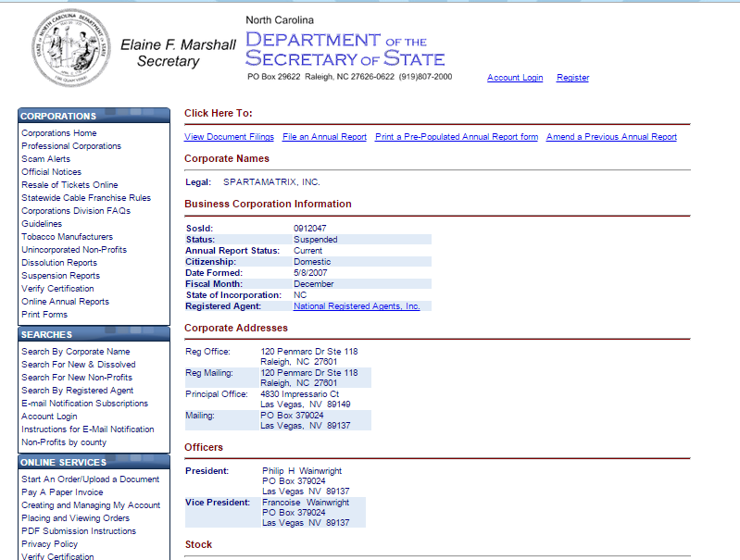
Task: View Placing and Viewing Orders
Action: point(76,518)
